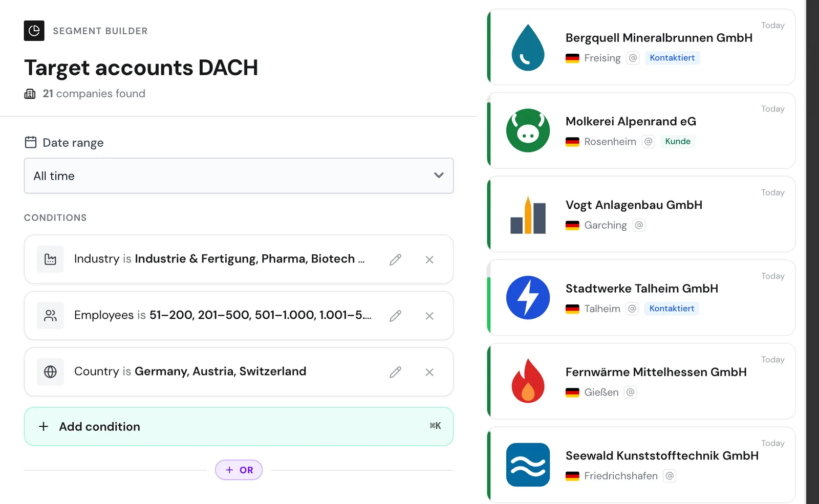819x504 pixels.
Task: Click the @ email icon next to Garching
Action: [x=639, y=225]
